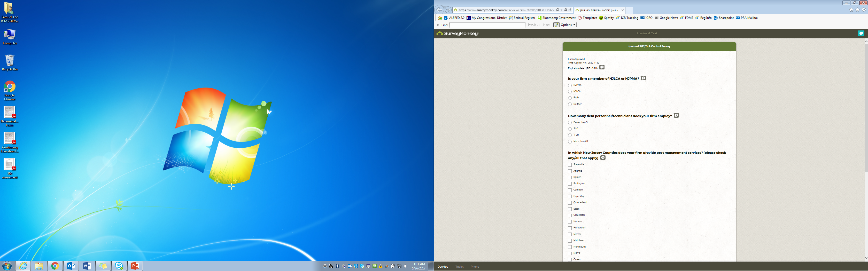Open the Windows Start menu
The height and width of the screenshot is (271, 868).
pos(7,266)
